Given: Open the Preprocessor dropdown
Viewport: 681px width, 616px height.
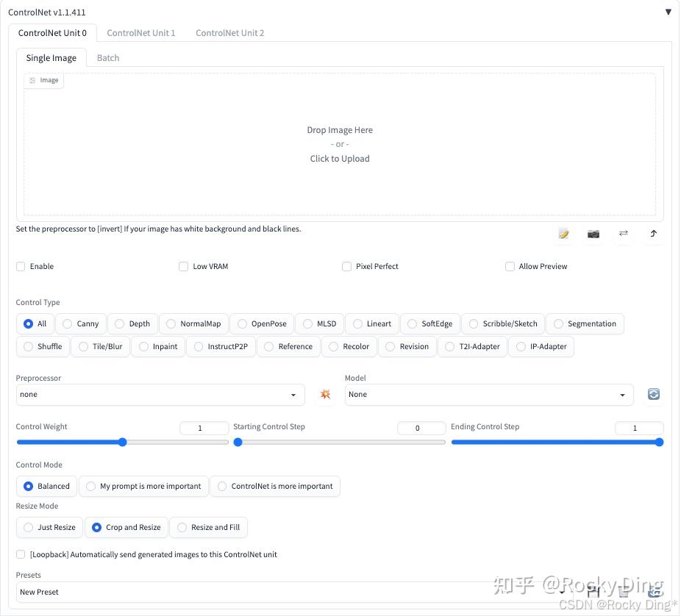Looking at the screenshot, I should pyautogui.click(x=160, y=395).
